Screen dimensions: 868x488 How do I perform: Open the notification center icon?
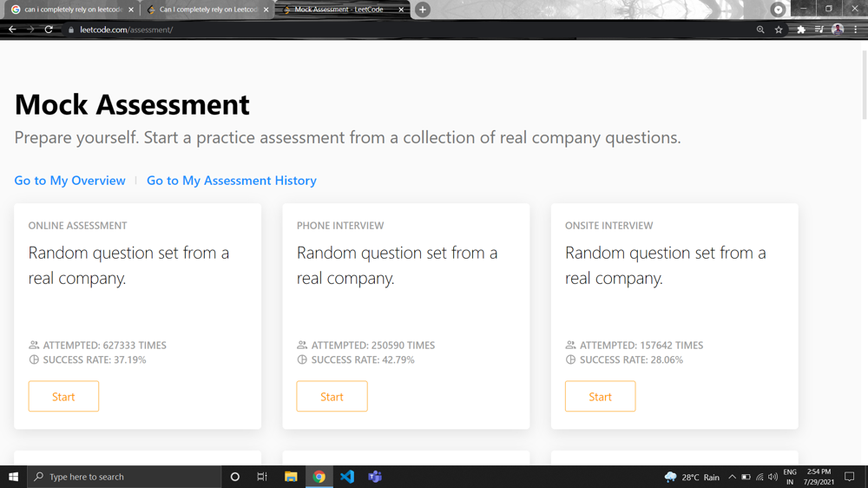pos(849,477)
